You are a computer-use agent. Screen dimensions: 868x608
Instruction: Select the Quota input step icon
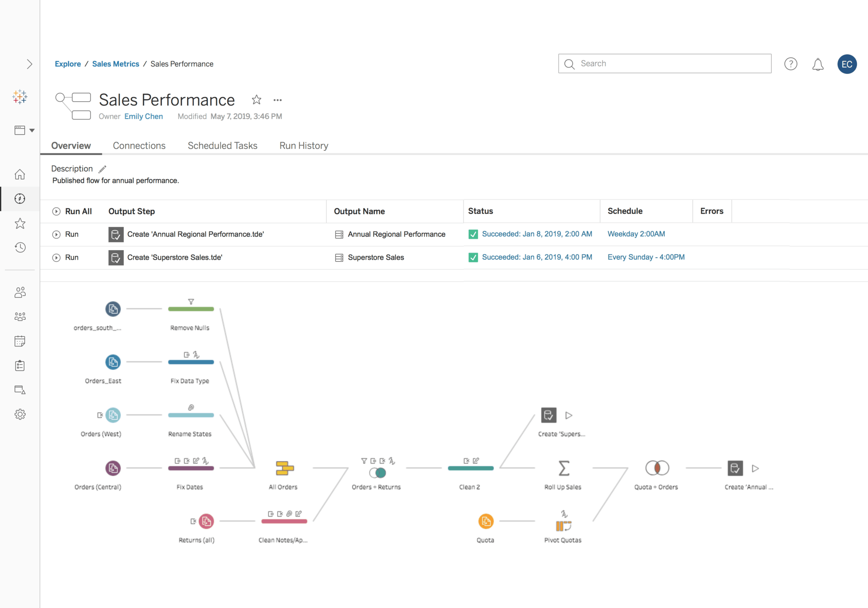pyautogui.click(x=486, y=521)
